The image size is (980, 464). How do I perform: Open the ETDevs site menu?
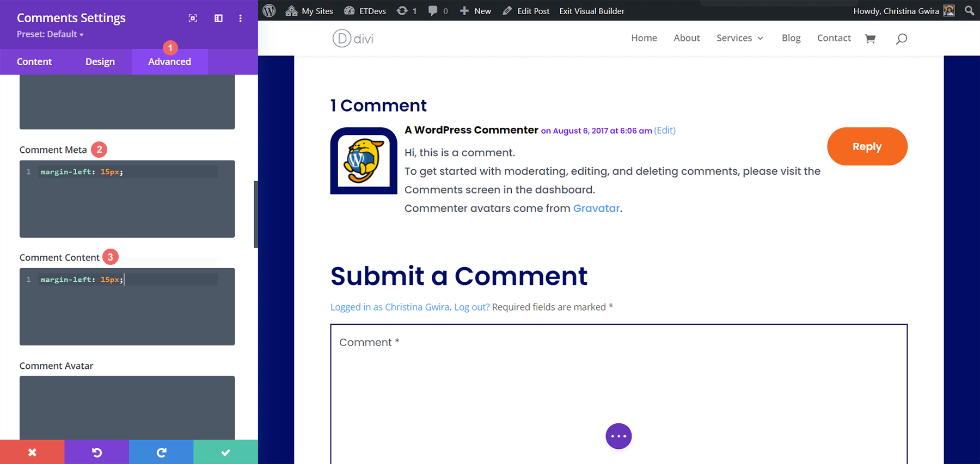tap(365, 11)
